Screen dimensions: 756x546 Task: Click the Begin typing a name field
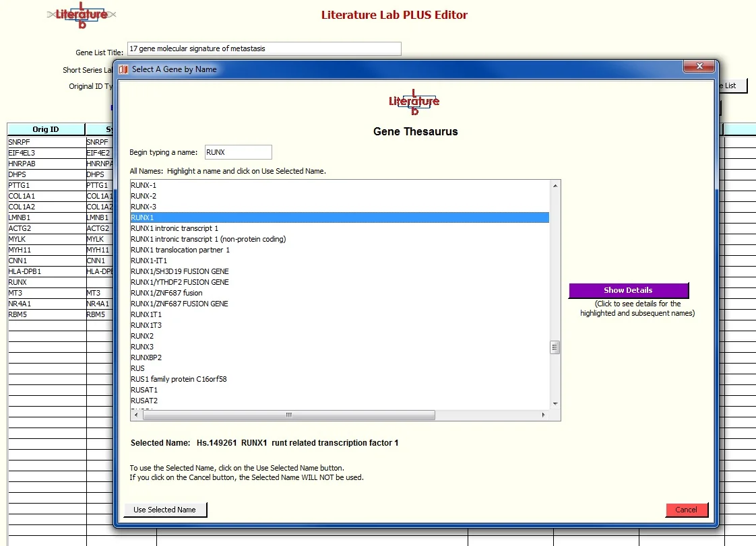[x=238, y=152]
